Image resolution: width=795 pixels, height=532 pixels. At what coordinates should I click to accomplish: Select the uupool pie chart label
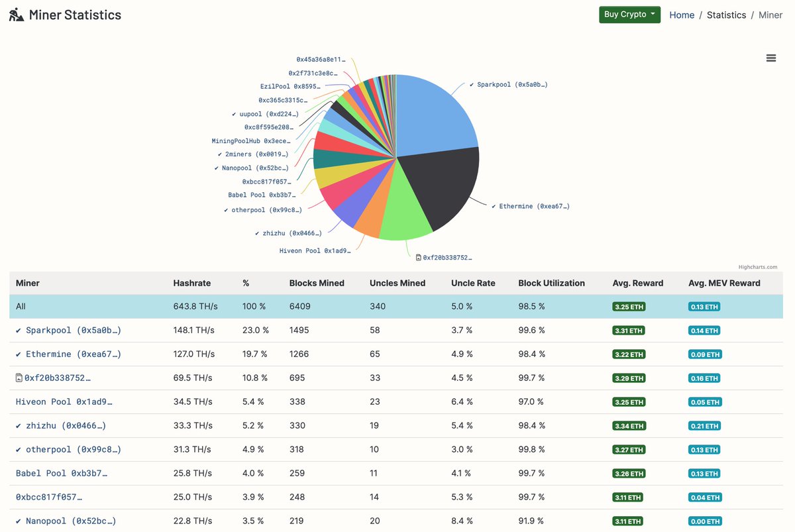[265, 114]
